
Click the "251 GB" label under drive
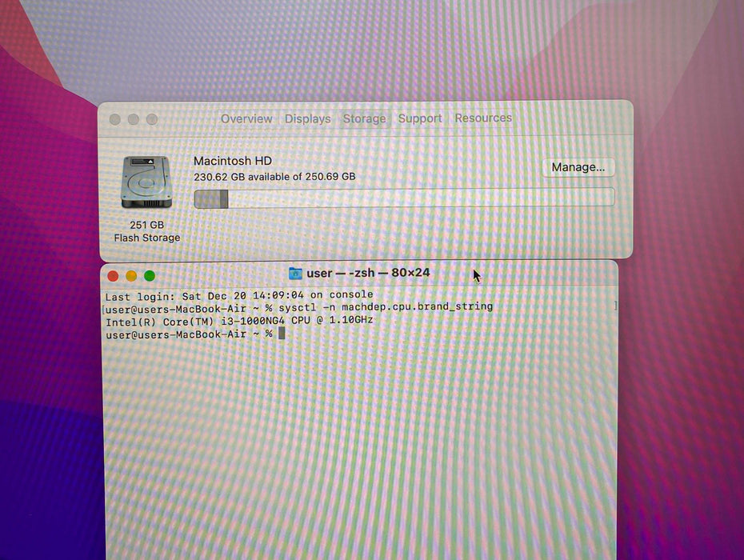click(146, 225)
